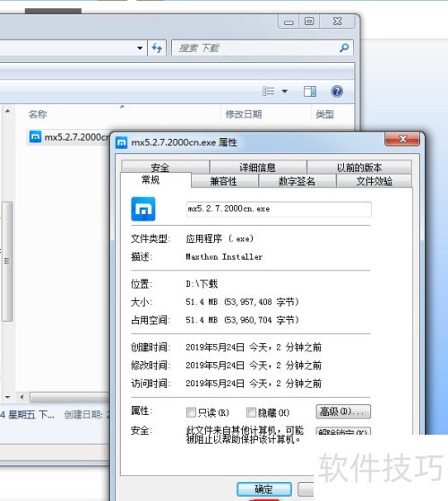Open the Explorer help question mark icon

coord(337,91)
